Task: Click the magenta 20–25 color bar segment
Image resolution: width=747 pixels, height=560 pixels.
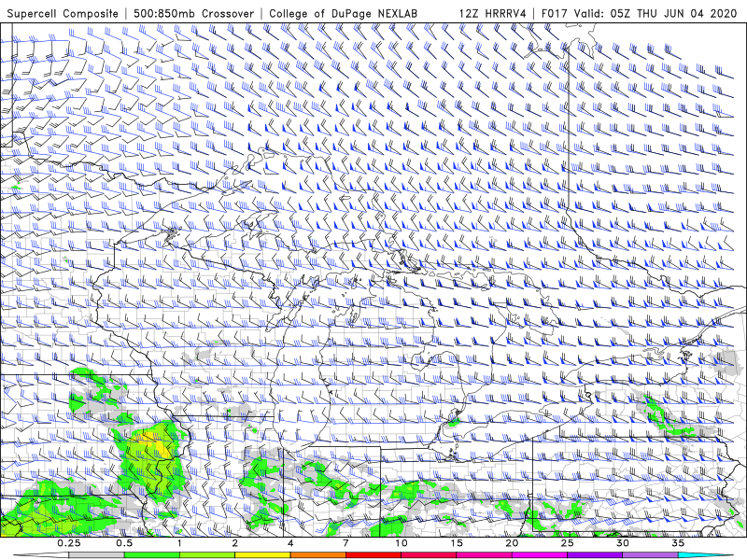Action: point(540,555)
